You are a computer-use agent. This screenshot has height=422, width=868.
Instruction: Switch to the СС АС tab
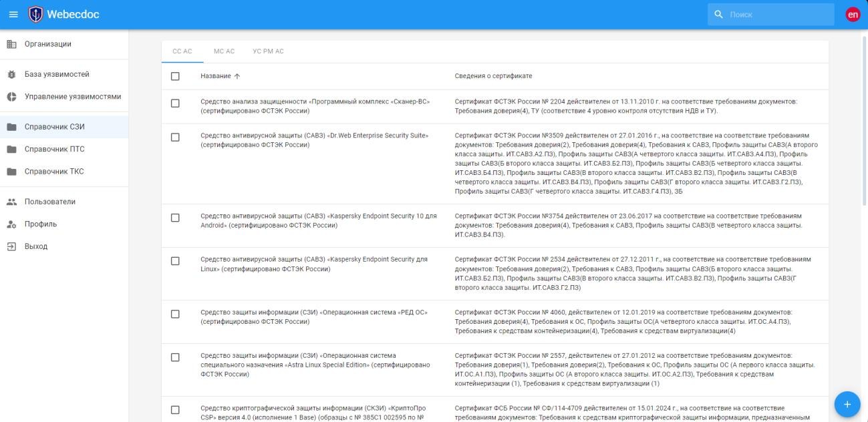182,51
